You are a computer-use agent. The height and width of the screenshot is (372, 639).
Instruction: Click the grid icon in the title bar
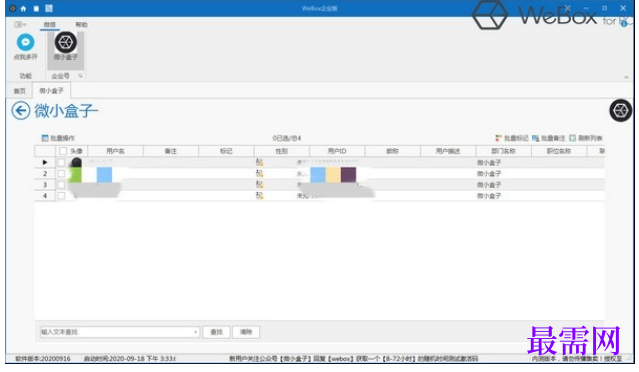click(x=49, y=8)
